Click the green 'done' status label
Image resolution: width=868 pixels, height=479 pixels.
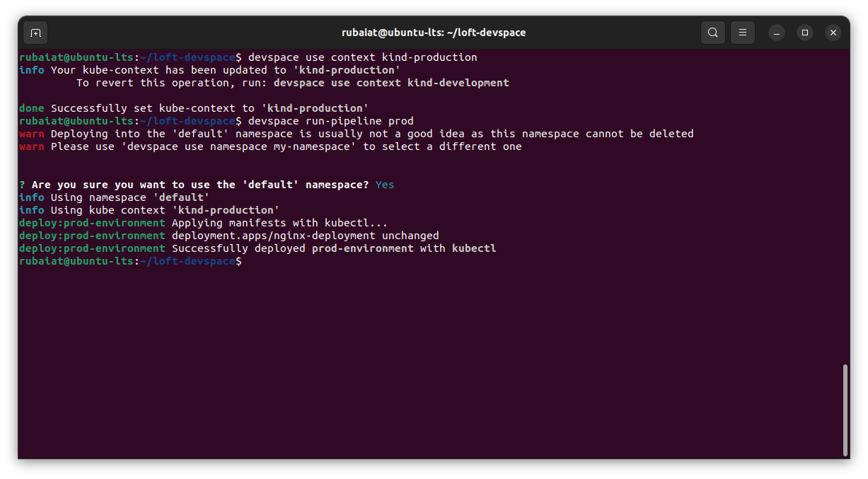(x=31, y=108)
